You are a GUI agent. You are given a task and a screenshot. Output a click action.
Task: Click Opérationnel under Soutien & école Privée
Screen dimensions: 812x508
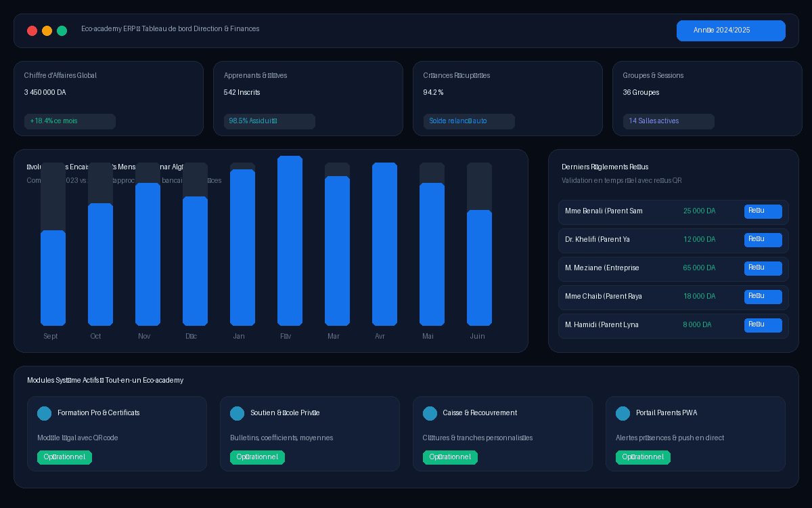(257, 457)
